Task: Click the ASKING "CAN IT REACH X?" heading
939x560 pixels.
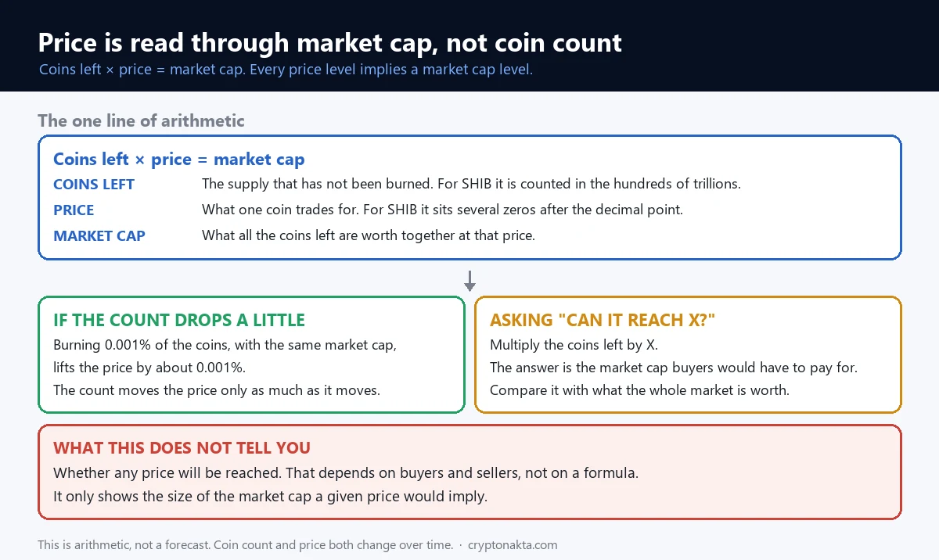Action: 603,320
